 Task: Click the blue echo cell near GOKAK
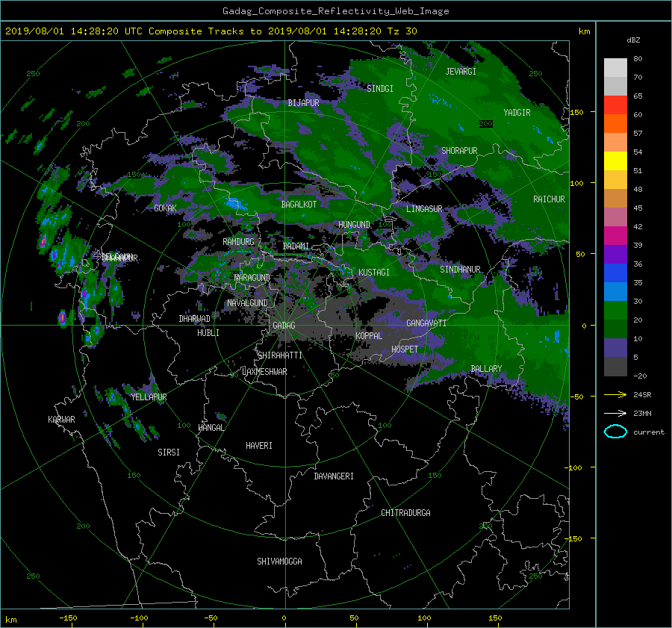236,204
